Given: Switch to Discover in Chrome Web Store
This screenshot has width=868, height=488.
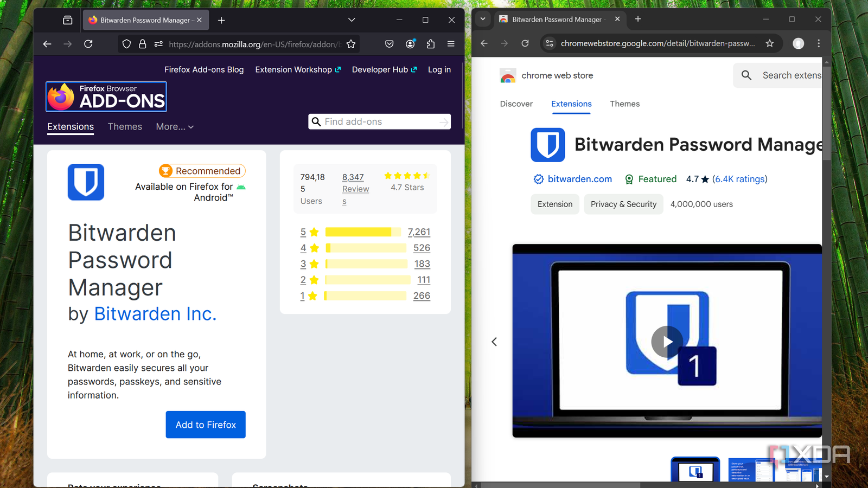Looking at the screenshot, I should pos(516,104).
